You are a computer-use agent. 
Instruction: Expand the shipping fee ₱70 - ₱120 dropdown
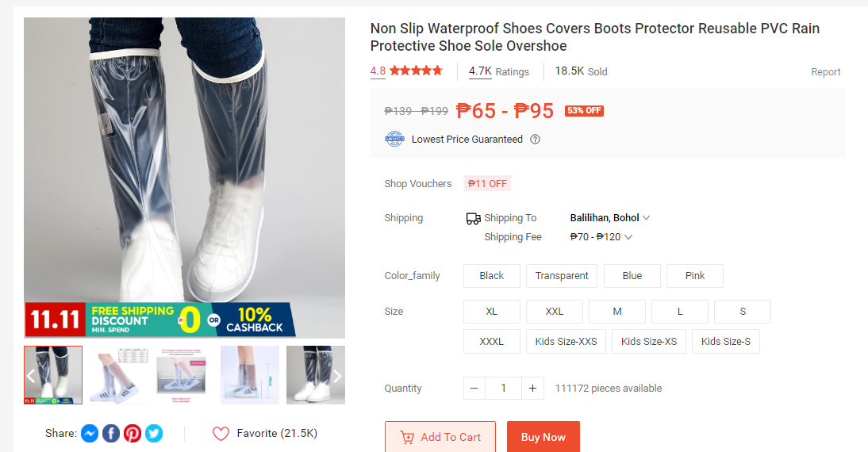pyautogui.click(x=601, y=237)
